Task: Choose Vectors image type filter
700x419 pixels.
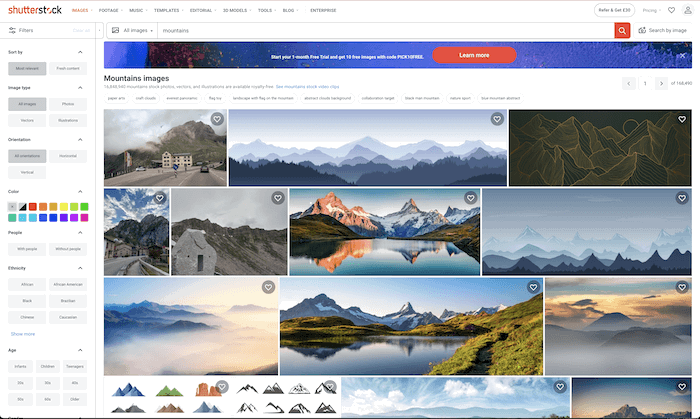Action: tap(25, 120)
